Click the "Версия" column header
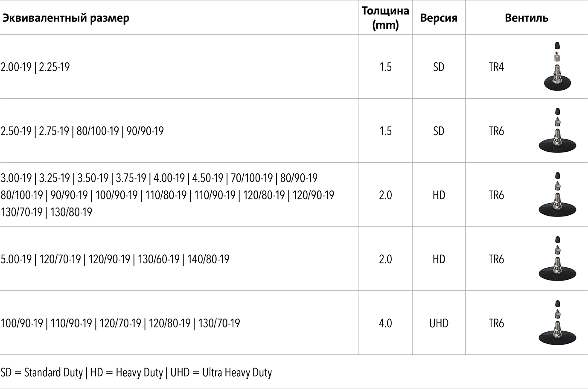This screenshot has height=389, width=588. pos(439,18)
